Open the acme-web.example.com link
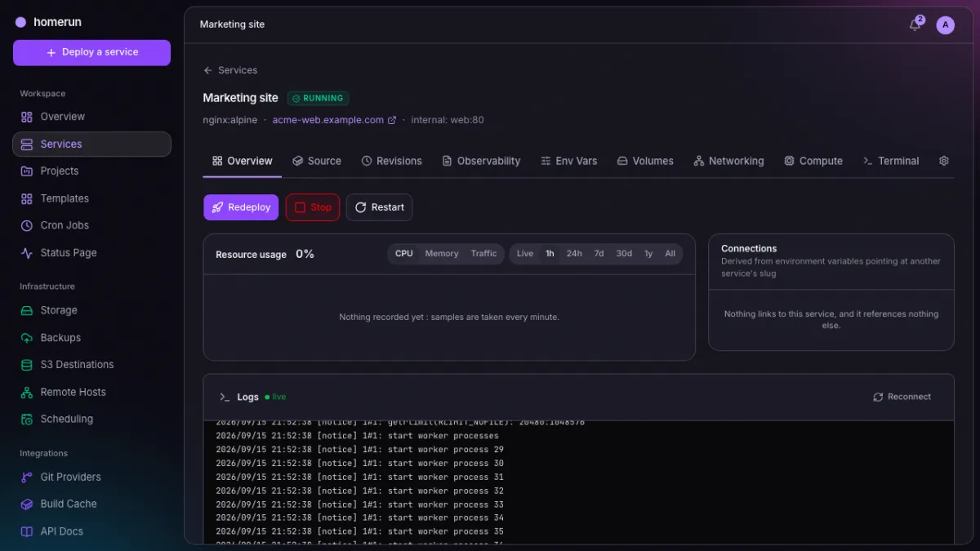 click(327, 120)
